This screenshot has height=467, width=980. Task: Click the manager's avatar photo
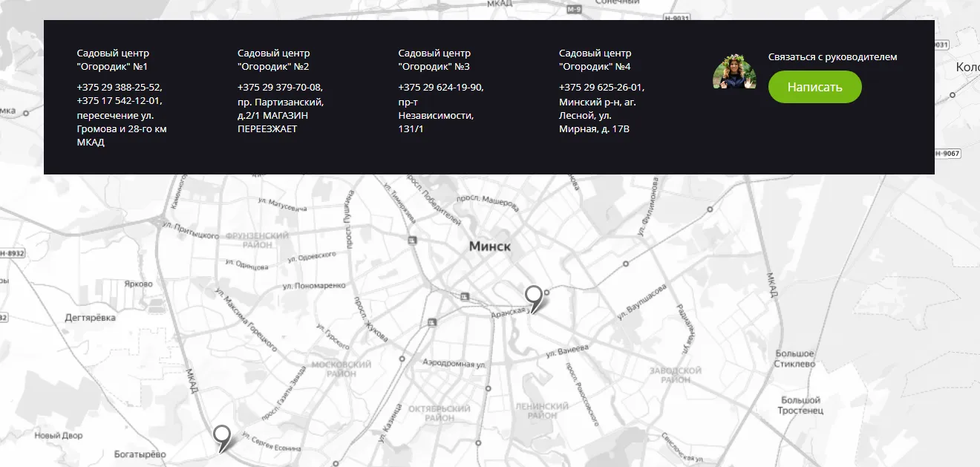click(734, 73)
